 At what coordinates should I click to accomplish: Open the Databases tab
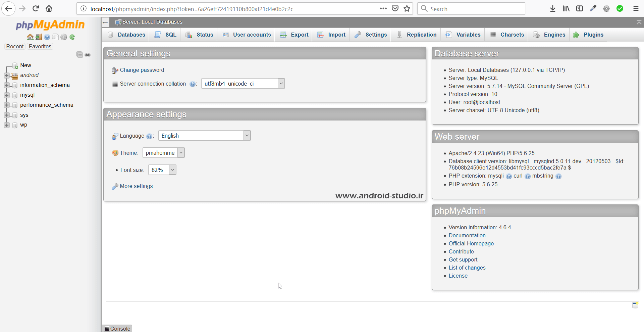(x=126, y=35)
